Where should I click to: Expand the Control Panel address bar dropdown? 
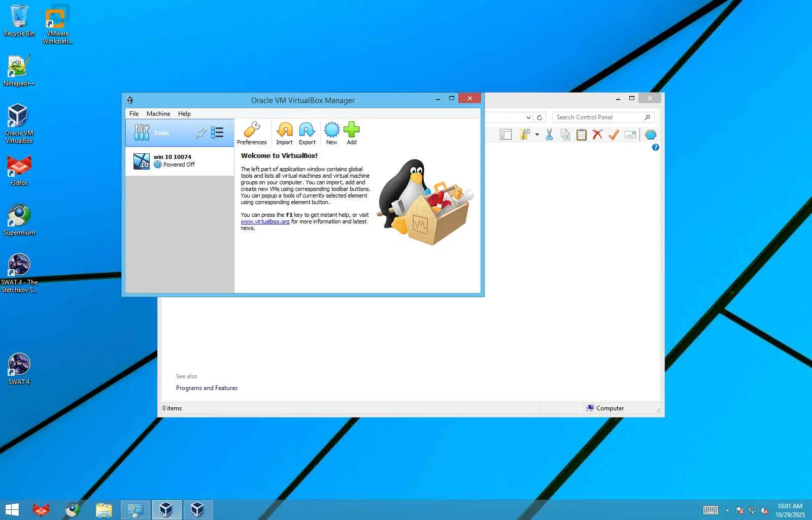pos(528,117)
